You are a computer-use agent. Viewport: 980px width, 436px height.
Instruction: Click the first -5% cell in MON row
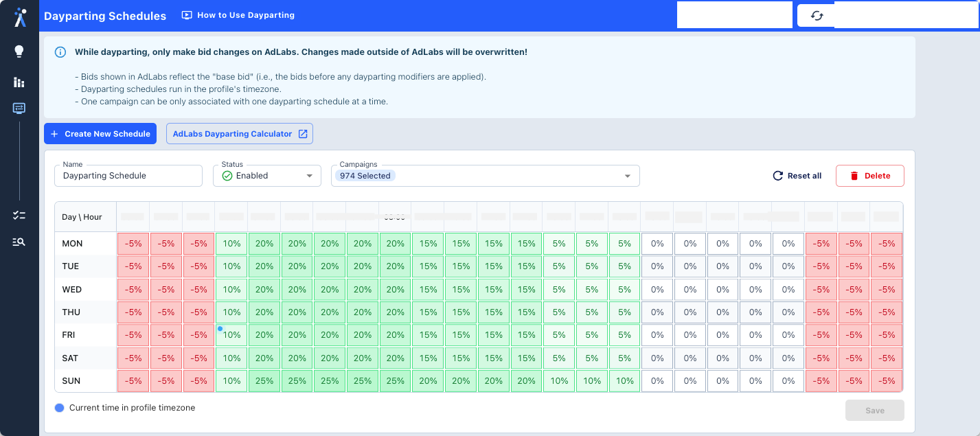click(133, 244)
